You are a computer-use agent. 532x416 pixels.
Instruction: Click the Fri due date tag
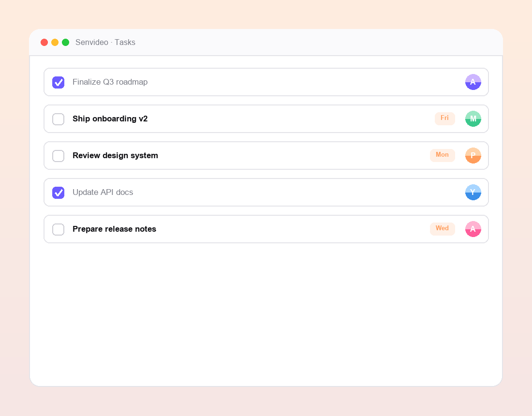pos(444,119)
